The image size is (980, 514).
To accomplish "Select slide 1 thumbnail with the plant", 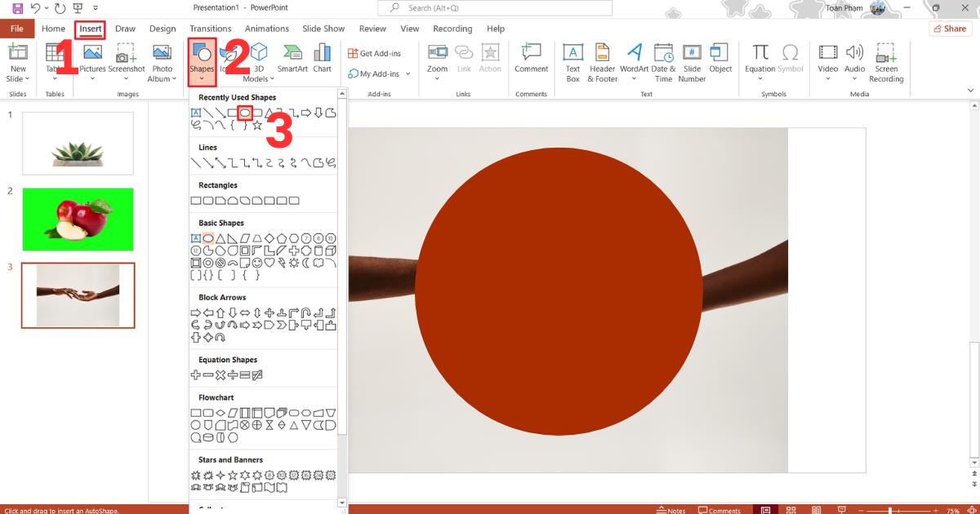I will (78, 144).
